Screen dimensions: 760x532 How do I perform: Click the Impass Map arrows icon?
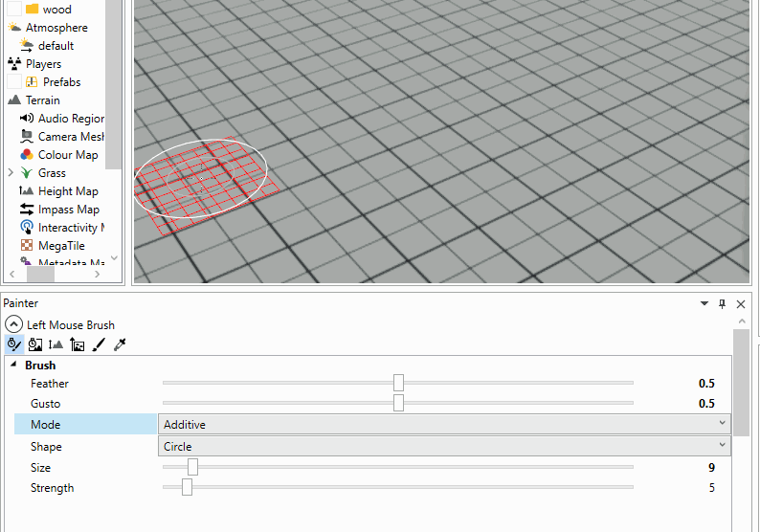[27, 210]
